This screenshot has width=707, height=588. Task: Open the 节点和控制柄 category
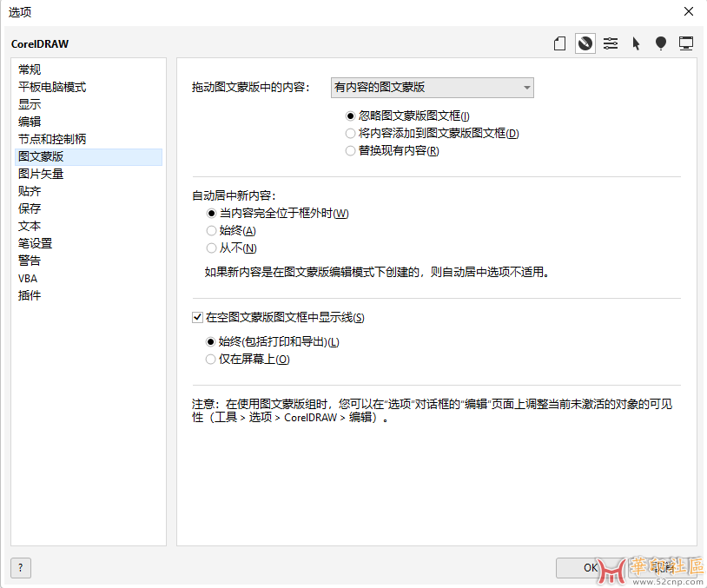(x=89, y=139)
